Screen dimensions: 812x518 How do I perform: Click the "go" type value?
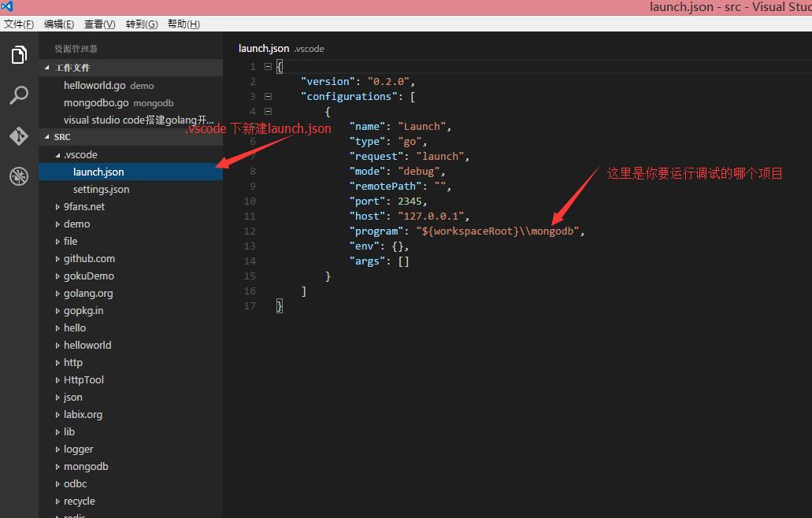tap(410, 142)
